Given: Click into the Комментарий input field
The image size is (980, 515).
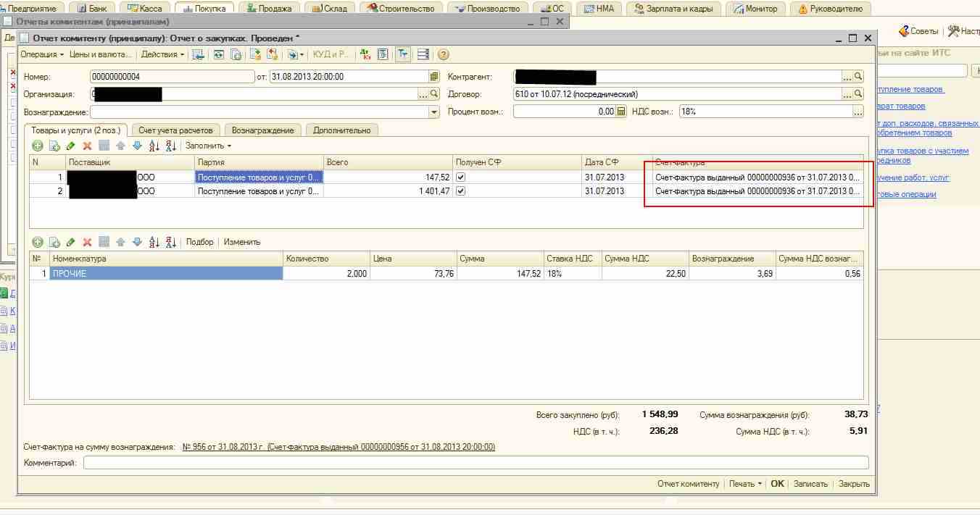Looking at the screenshot, I should point(476,463).
